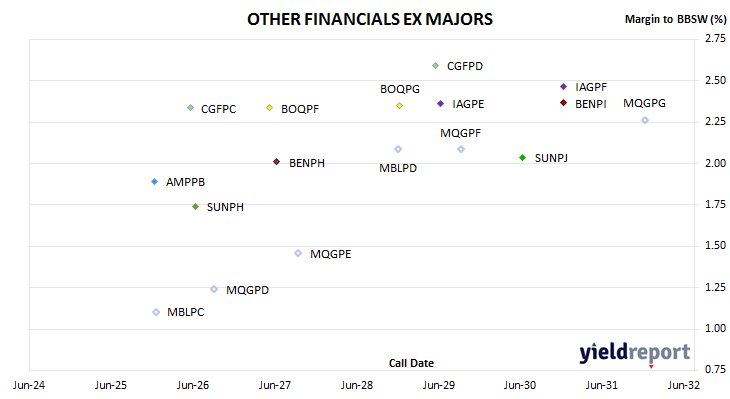Image resolution: width=730 pixels, height=399 pixels.
Task: Click the MQGPE hollow diamond marker
Action: (298, 253)
